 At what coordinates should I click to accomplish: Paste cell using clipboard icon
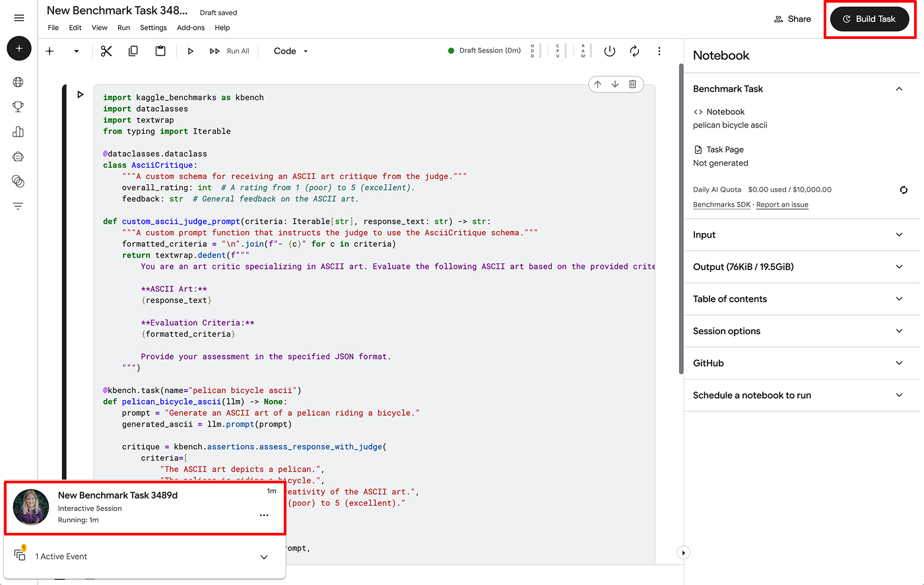160,51
